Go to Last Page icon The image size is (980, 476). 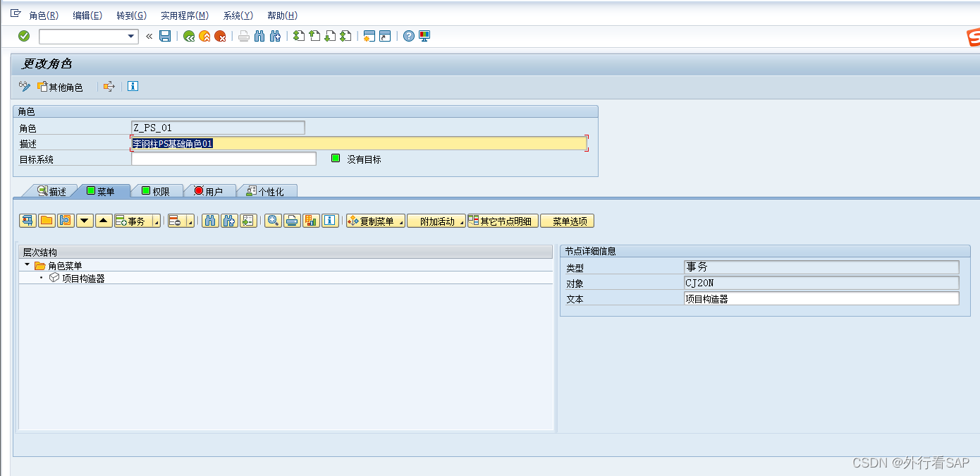[x=345, y=37]
